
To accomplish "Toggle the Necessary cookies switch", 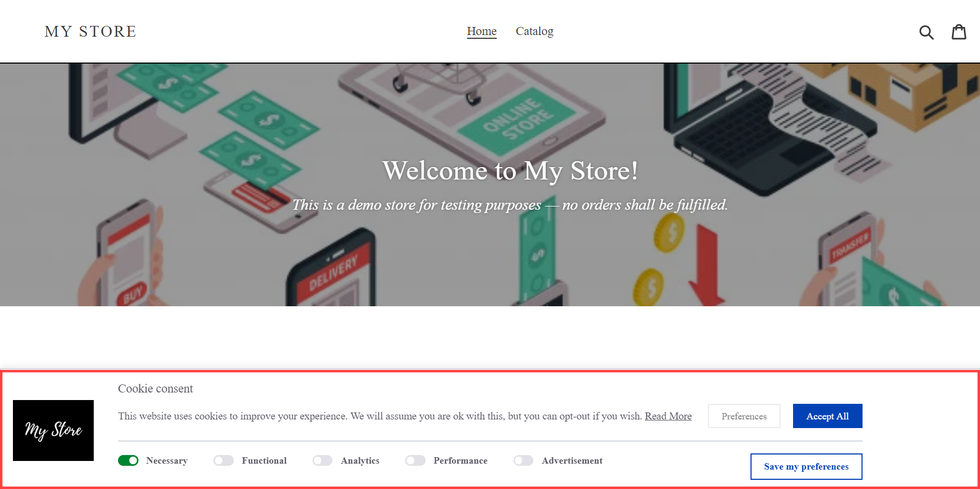I will pyautogui.click(x=128, y=460).
